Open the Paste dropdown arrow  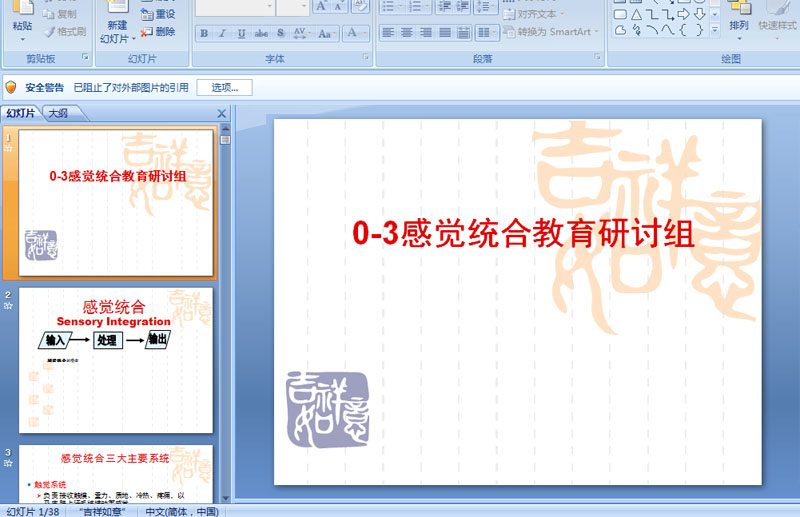click(22, 39)
